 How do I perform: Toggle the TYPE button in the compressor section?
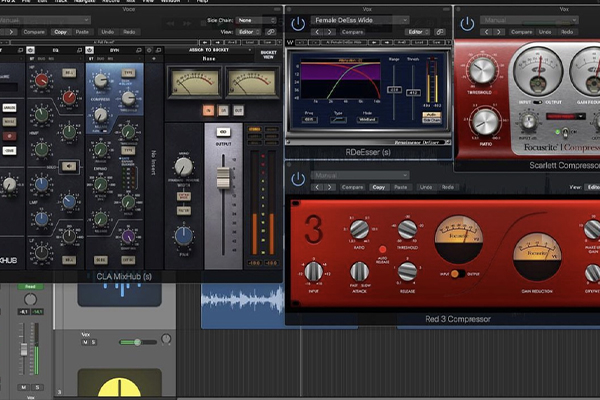click(128, 73)
